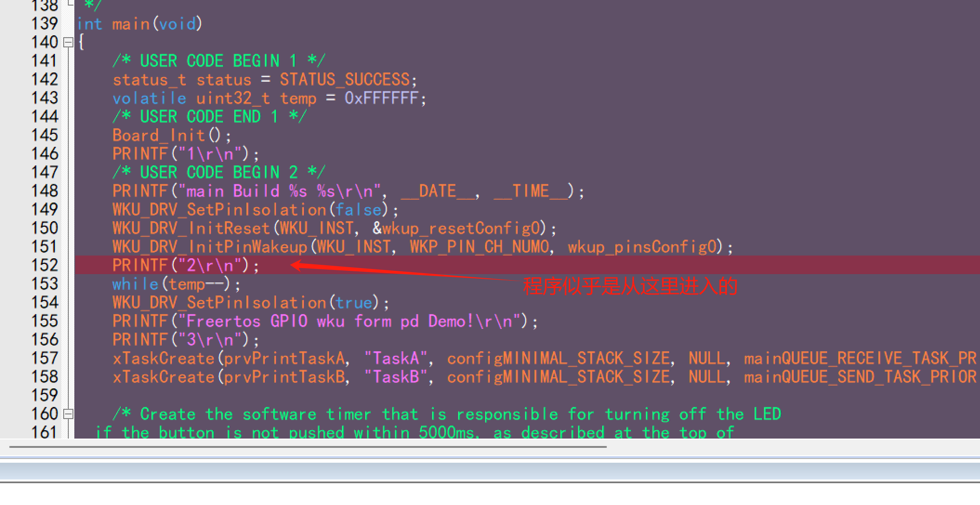Click the red Chinese annotation text
The height and width of the screenshot is (505, 980).
click(x=630, y=287)
